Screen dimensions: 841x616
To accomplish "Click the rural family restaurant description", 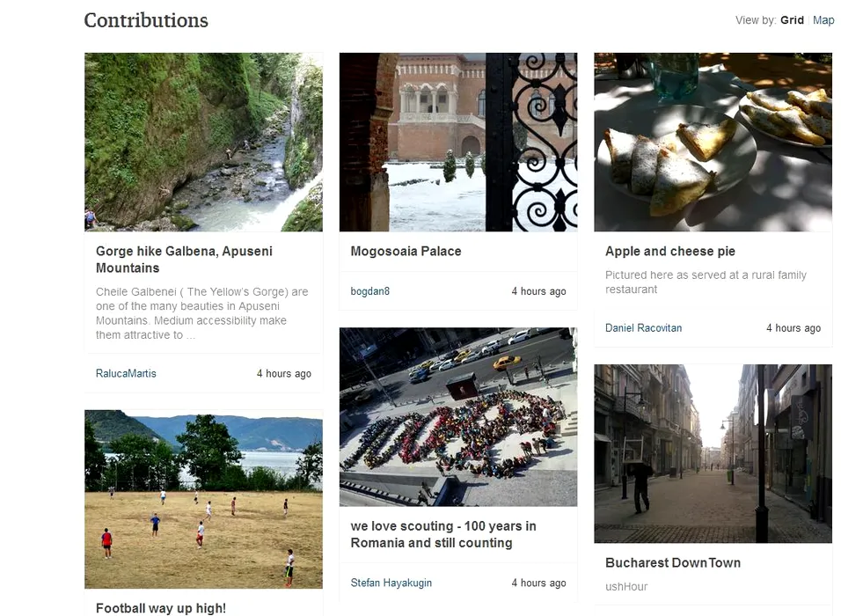I will click(706, 282).
